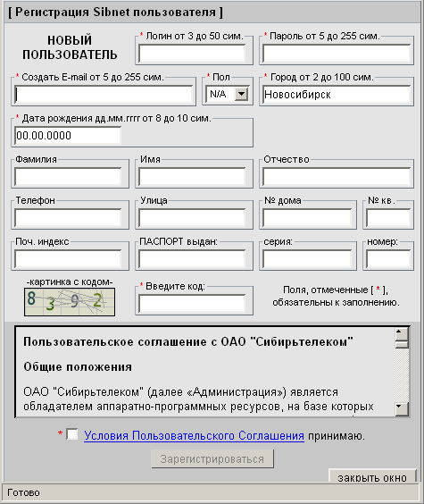This screenshot has height=504, width=424.
Task: Click the Имя first name field
Action: pos(192,176)
